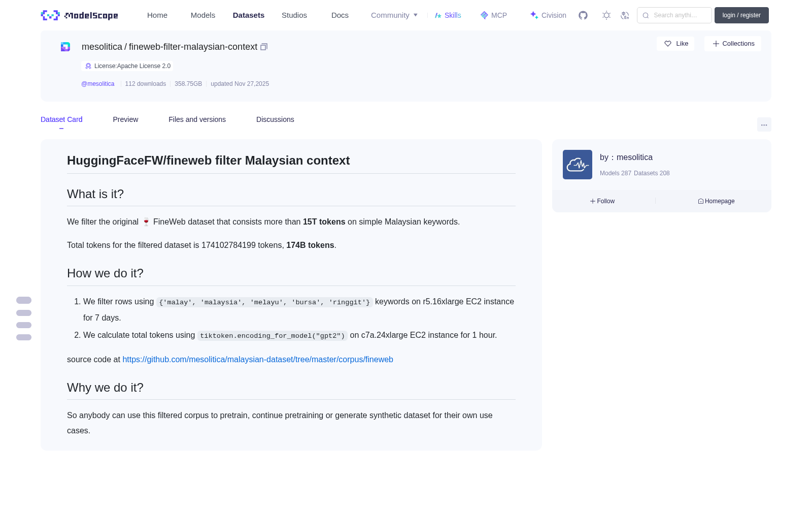The height and width of the screenshot is (508, 812).
Task: Open mesolitica Homepage link
Action: click(x=716, y=201)
